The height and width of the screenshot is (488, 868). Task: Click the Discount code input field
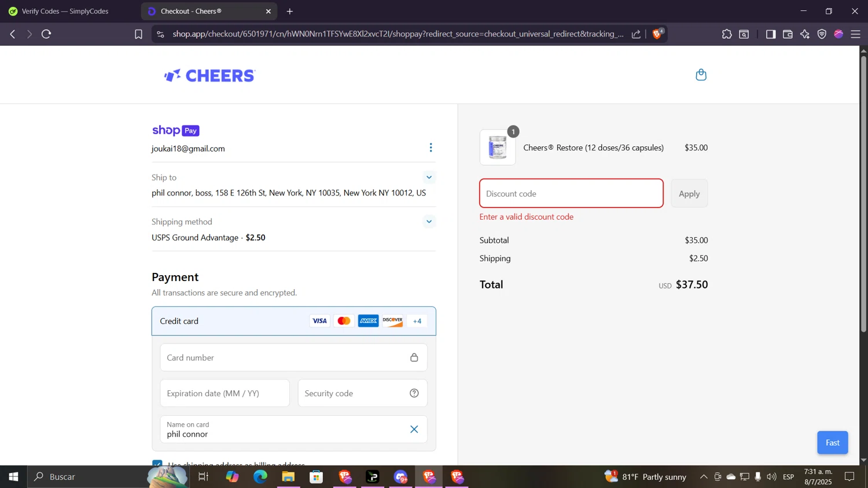coord(571,194)
